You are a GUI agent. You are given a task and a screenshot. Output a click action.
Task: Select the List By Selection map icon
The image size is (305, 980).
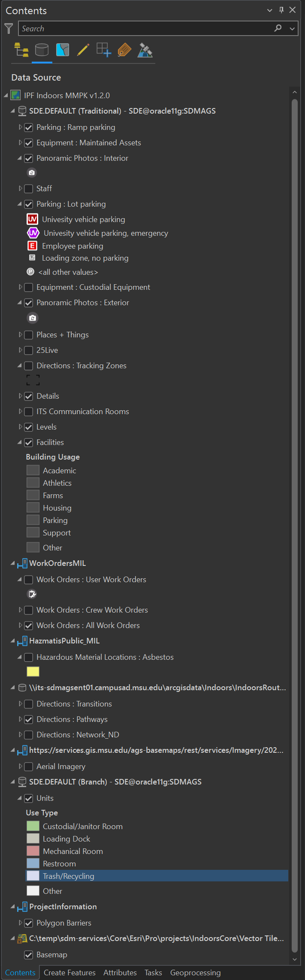63,49
